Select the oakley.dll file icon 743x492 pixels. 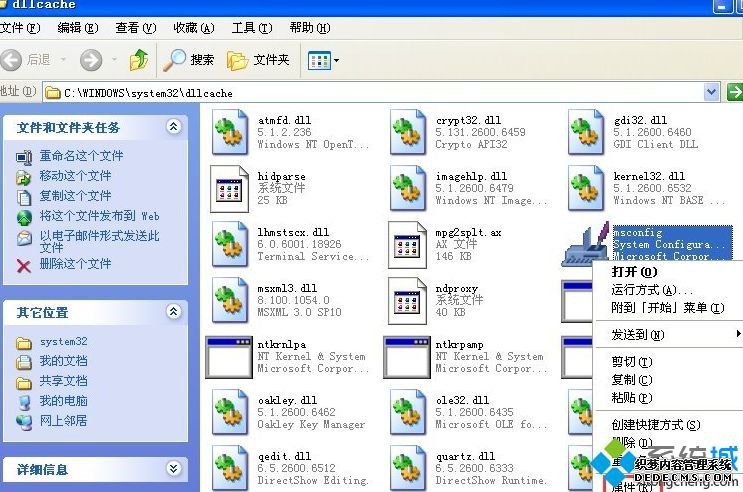(x=230, y=412)
